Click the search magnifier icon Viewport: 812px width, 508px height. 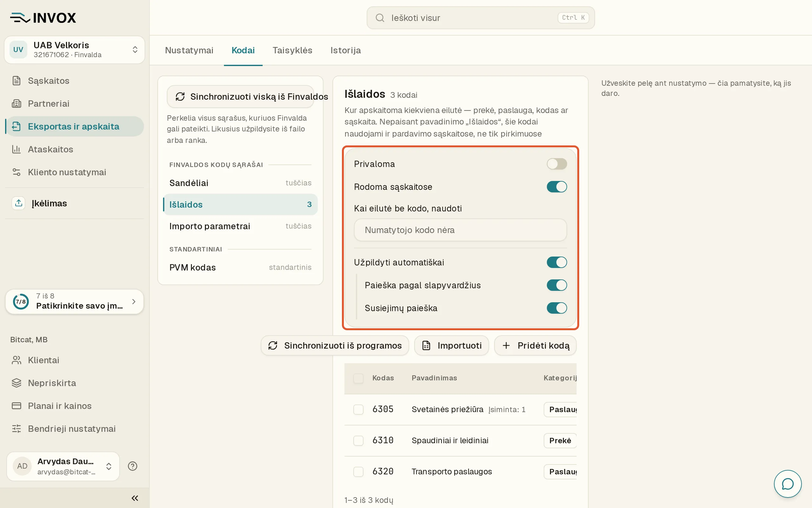coord(380,18)
